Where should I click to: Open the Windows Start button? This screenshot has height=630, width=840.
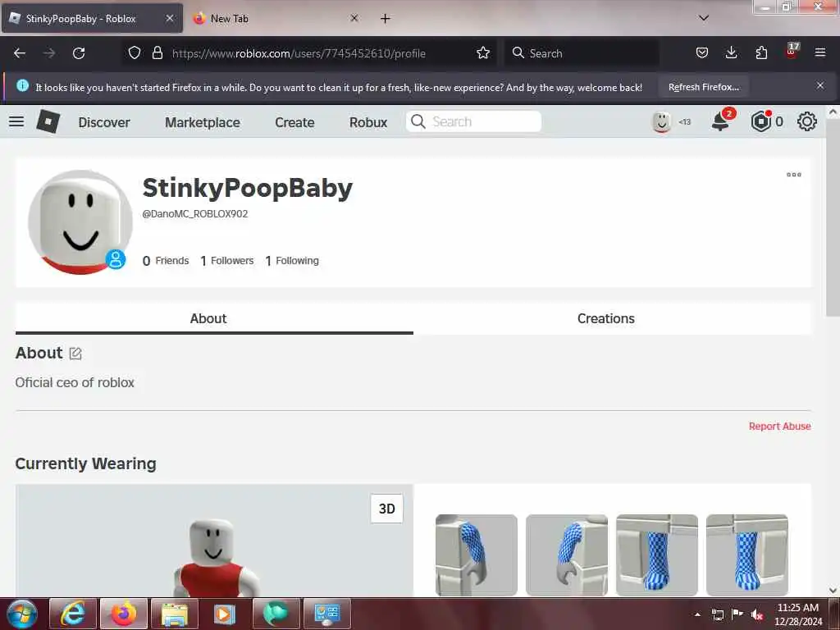(22, 614)
